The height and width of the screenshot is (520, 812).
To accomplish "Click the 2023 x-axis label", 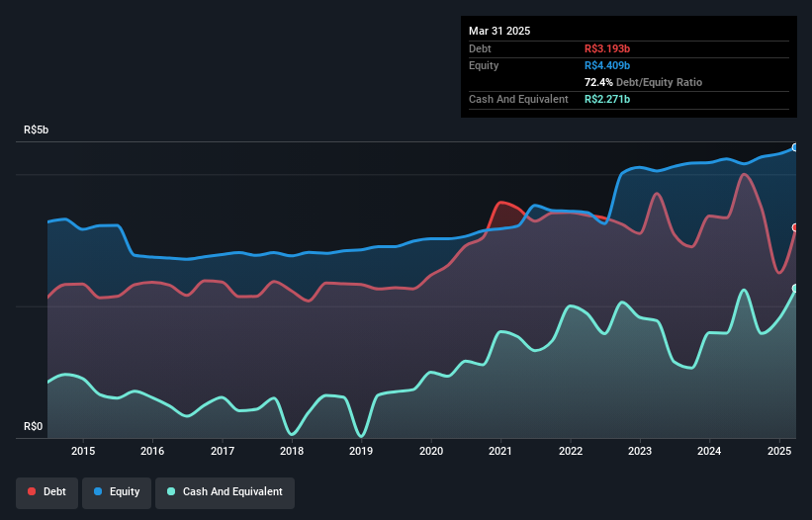I will pyautogui.click(x=640, y=451).
